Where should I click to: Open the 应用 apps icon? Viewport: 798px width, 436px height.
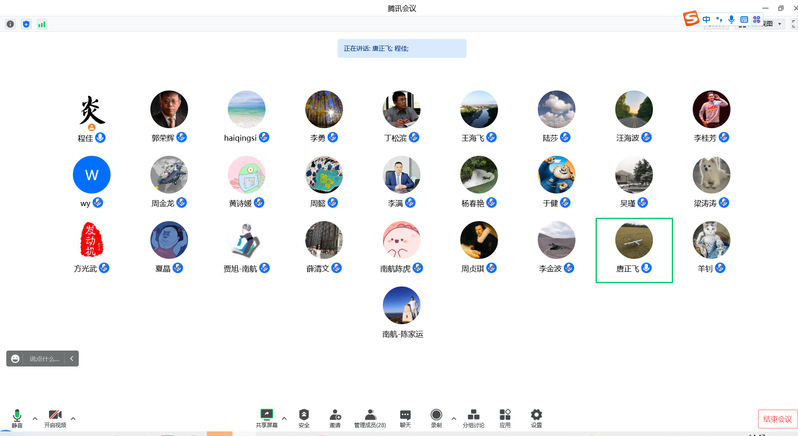coord(505,415)
